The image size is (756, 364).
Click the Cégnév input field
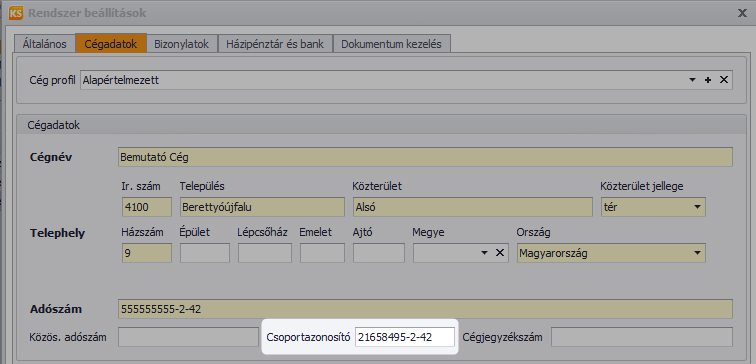pyautogui.click(x=425, y=157)
